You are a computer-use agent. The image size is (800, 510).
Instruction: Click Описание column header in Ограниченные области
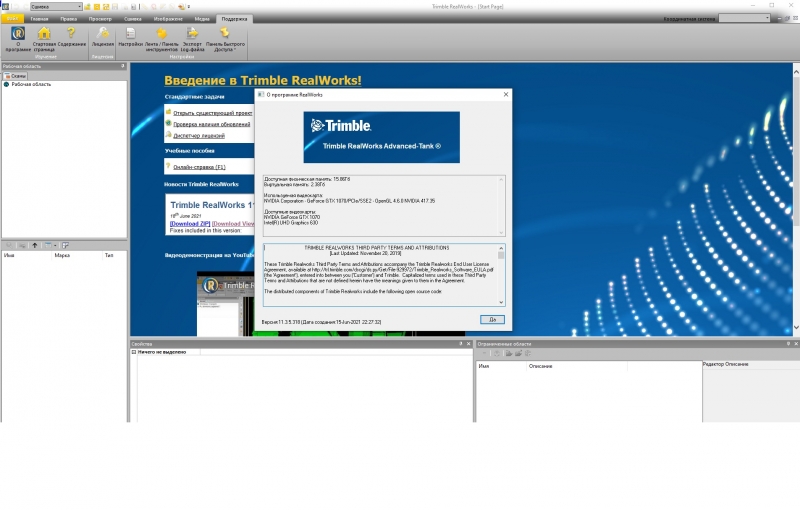577,366
